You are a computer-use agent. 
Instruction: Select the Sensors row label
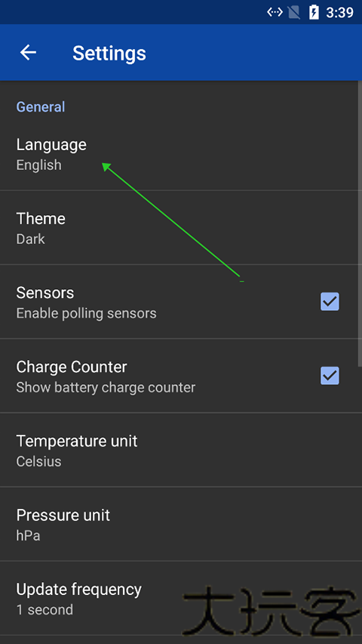click(x=45, y=293)
